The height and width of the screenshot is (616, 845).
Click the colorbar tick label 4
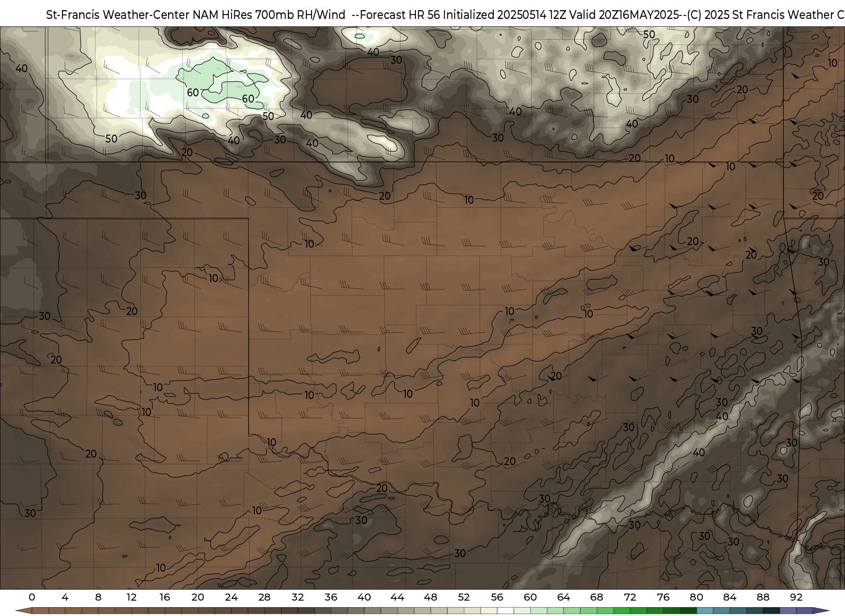(65, 597)
